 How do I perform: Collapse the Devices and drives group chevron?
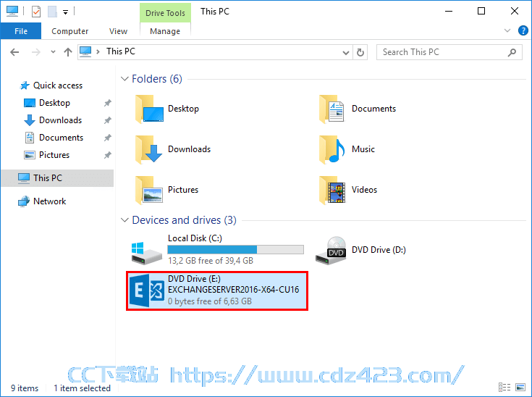tap(124, 220)
